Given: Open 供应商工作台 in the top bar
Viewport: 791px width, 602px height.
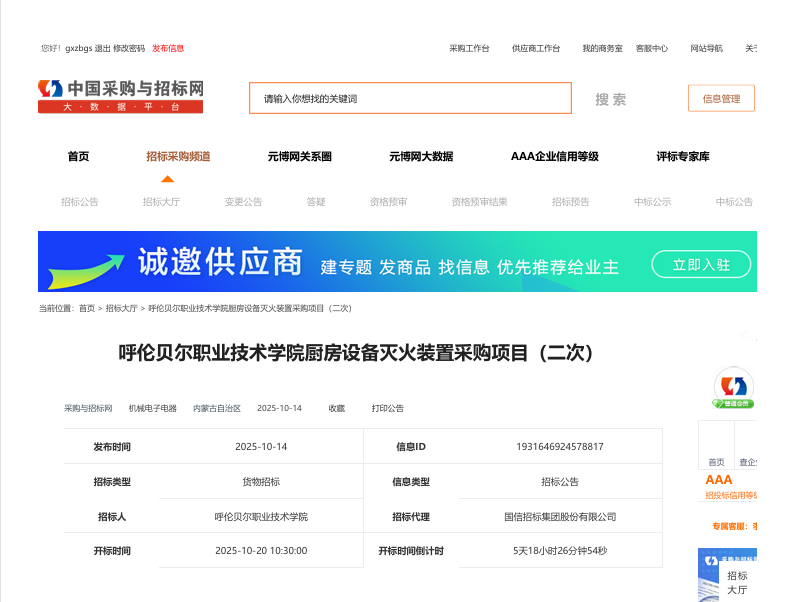Looking at the screenshot, I should [x=536, y=48].
